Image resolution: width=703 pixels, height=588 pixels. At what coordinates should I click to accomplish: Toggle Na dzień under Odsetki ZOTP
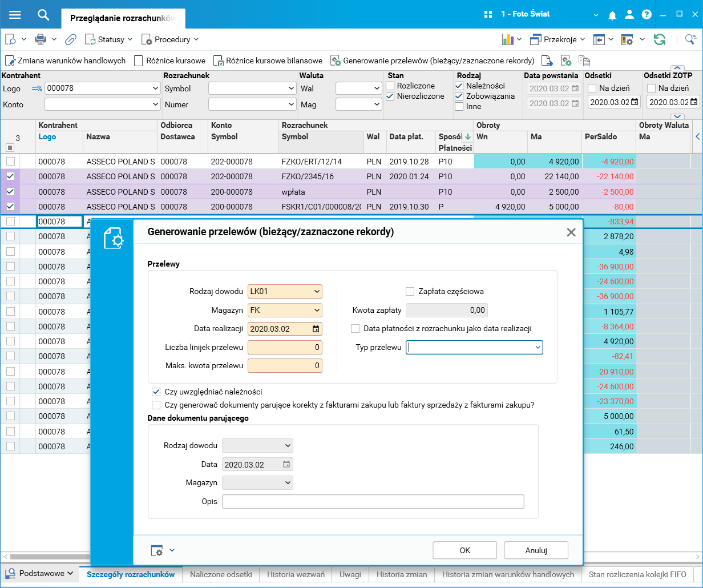point(651,88)
